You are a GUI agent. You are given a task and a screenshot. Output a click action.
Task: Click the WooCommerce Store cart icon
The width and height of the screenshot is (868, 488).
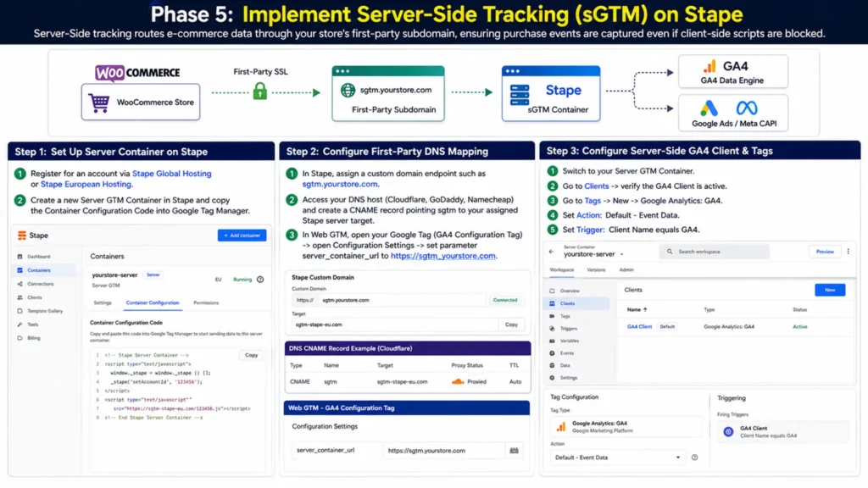(x=98, y=103)
